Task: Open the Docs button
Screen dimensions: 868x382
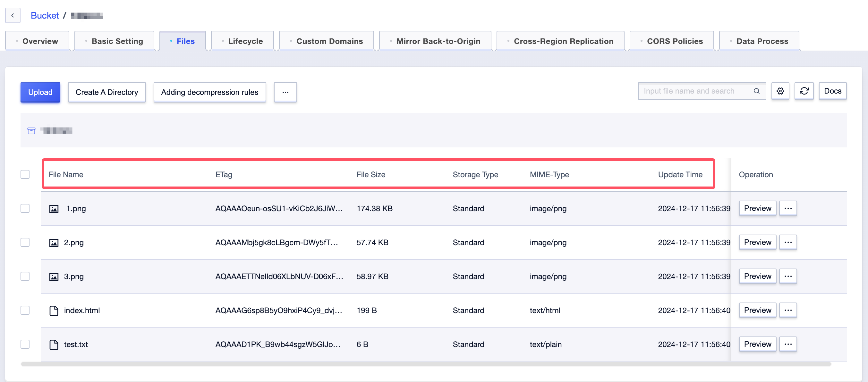Action: point(833,91)
